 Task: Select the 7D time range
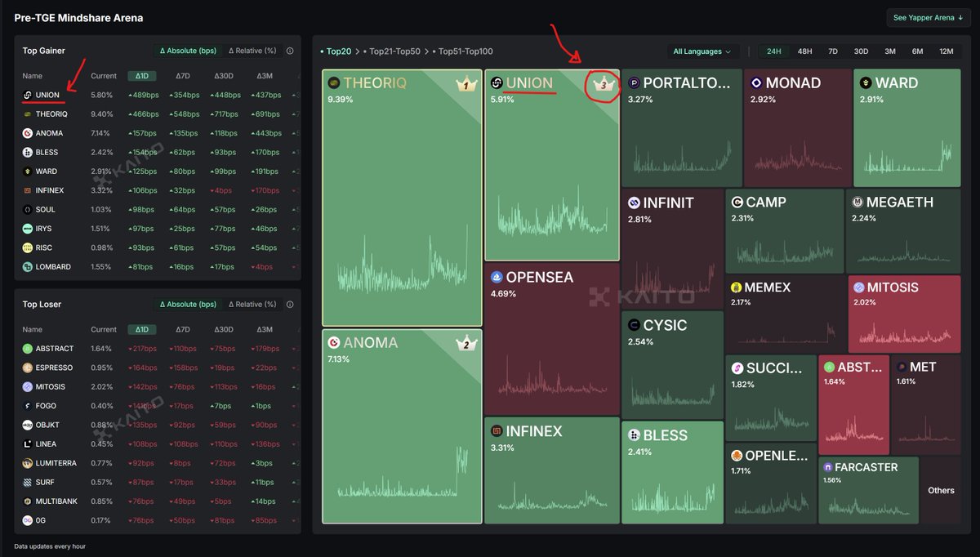833,51
